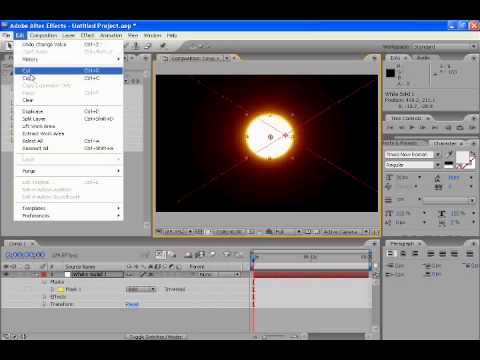Image resolution: width=480 pixels, height=360 pixels.
Task: Click Next Frame in Time Controls
Action: [x=423, y=128]
